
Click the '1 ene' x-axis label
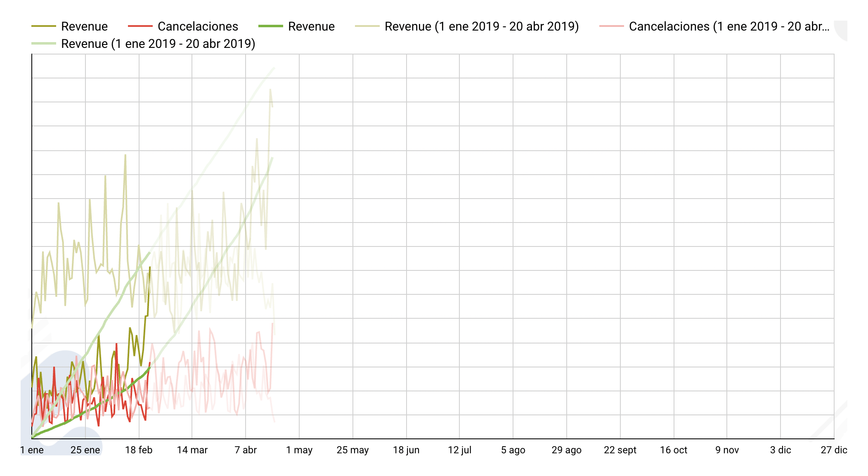[32, 450]
